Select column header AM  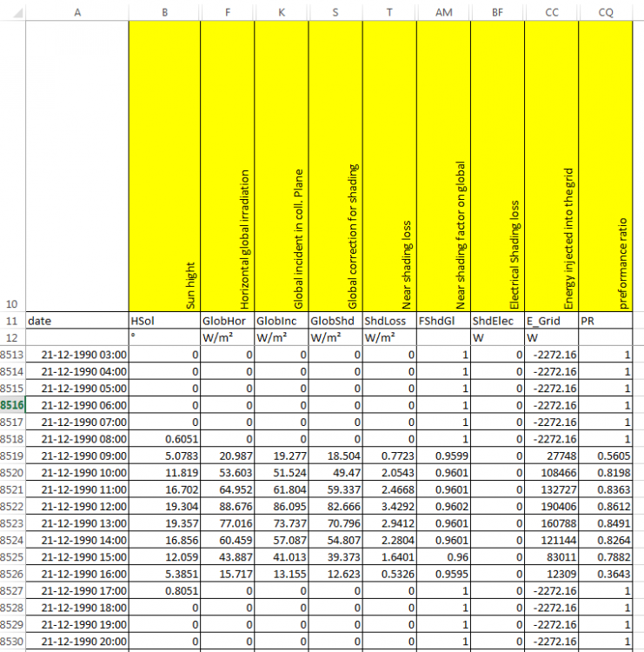(x=443, y=11)
